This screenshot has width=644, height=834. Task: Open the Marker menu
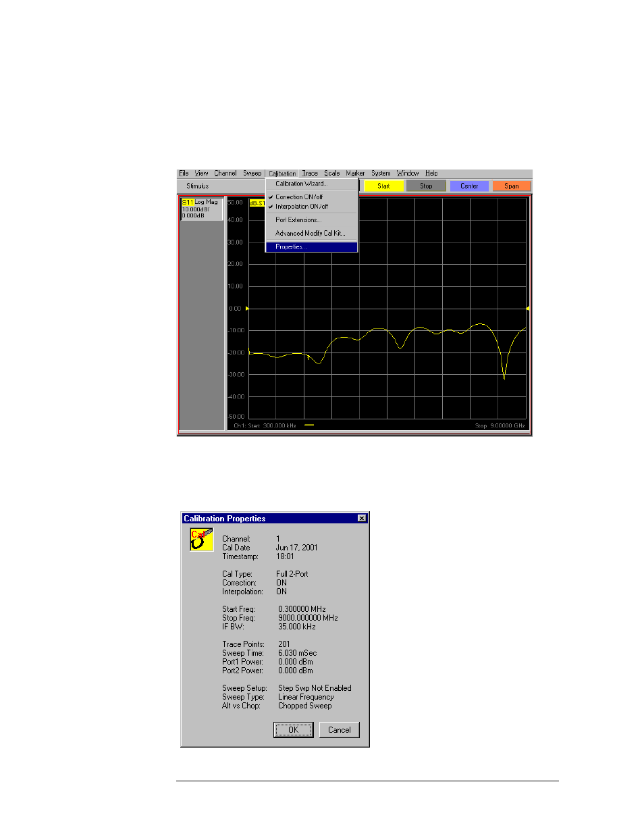355,174
